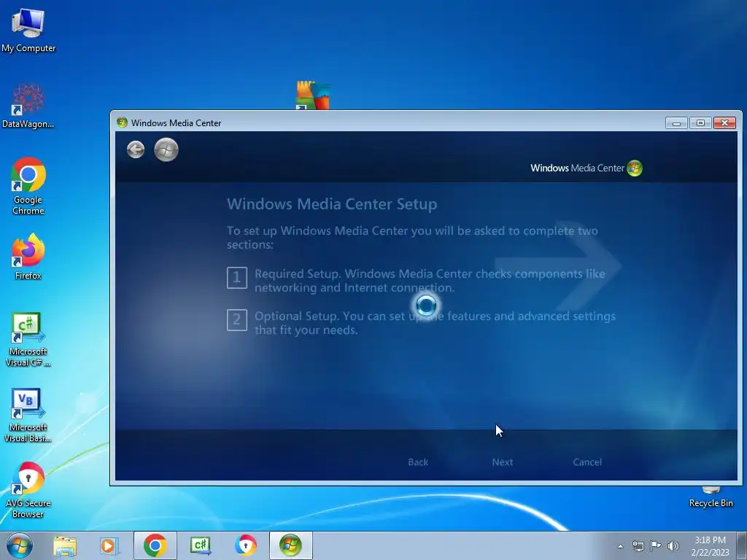Open the Action Center flag icon
747x560 pixels.
click(x=656, y=546)
